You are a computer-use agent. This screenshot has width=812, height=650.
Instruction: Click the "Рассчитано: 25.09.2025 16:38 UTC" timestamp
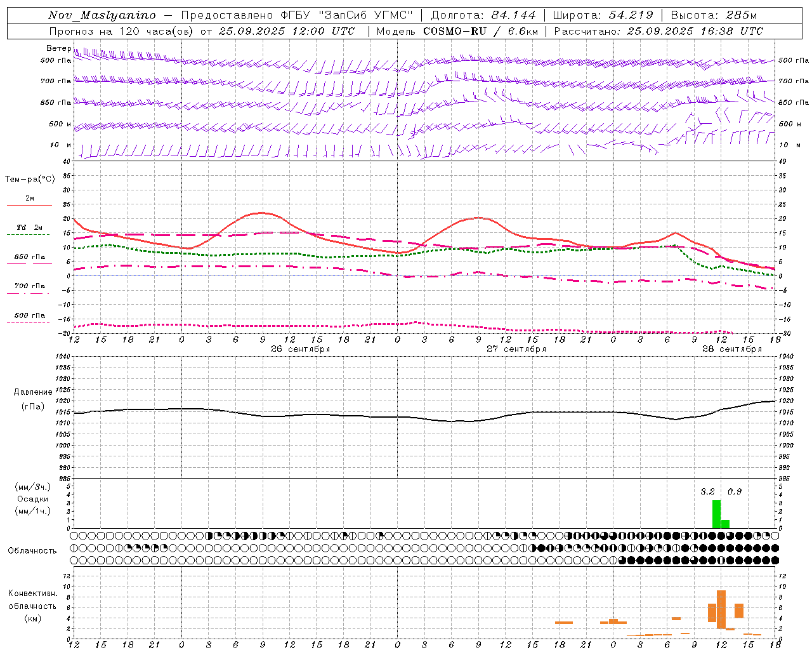point(658,31)
